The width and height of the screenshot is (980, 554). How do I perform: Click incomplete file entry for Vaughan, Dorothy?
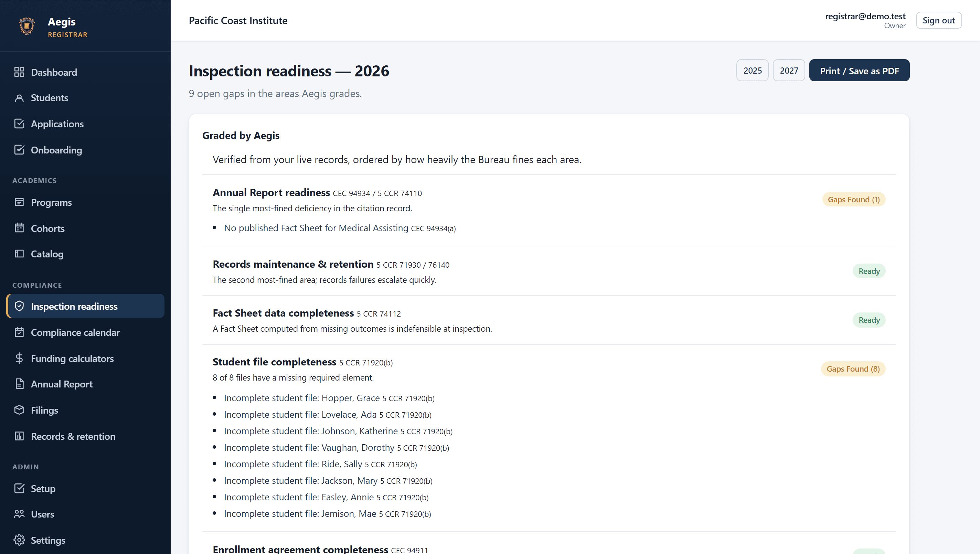point(337,447)
